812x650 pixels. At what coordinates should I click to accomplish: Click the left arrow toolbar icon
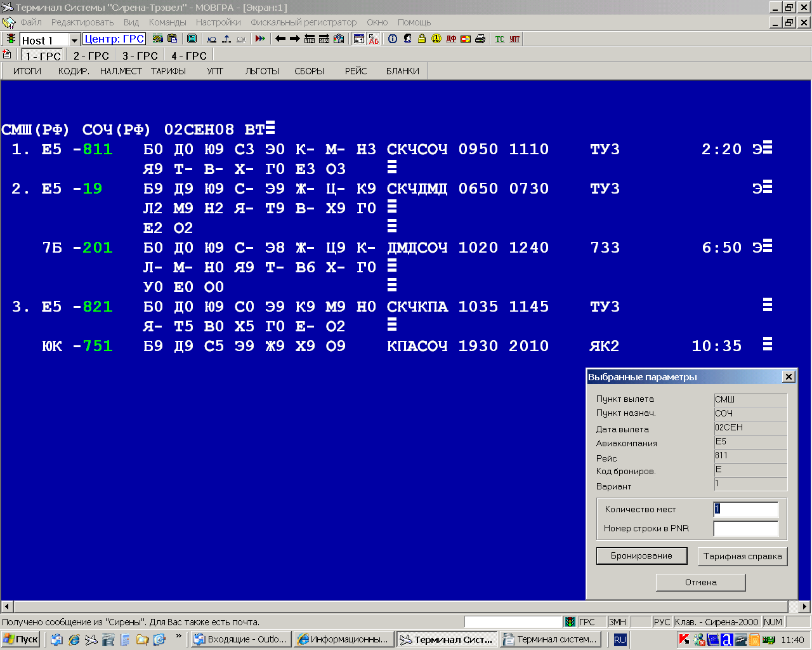click(x=280, y=39)
